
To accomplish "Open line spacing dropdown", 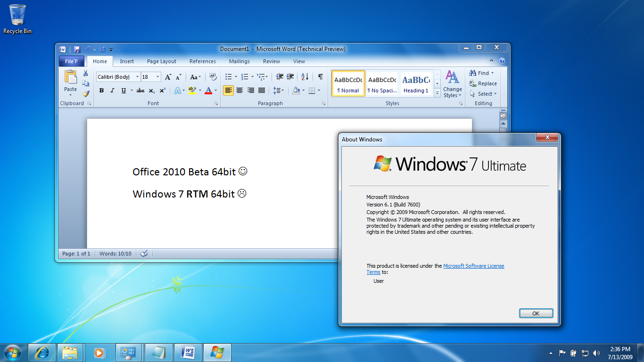I will click(278, 90).
